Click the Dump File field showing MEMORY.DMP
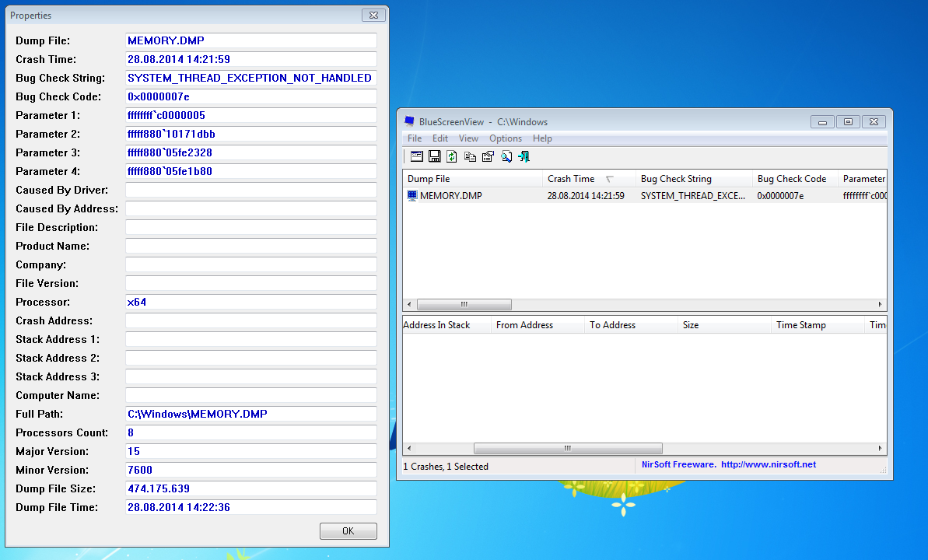Screen dimensions: 928x560 click(x=251, y=40)
